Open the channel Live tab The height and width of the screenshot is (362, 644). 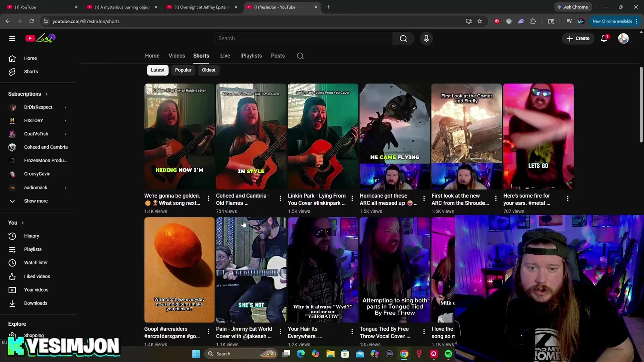(225, 56)
